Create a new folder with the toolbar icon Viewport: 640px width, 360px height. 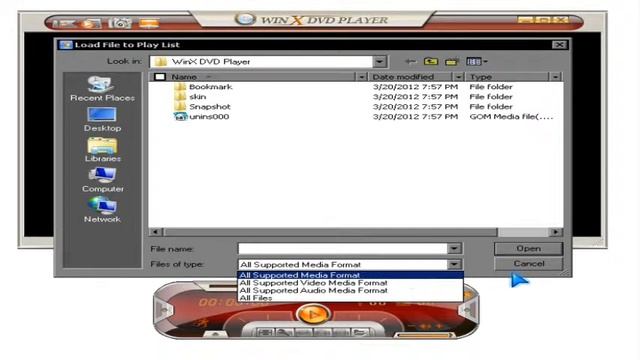click(x=451, y=62)
